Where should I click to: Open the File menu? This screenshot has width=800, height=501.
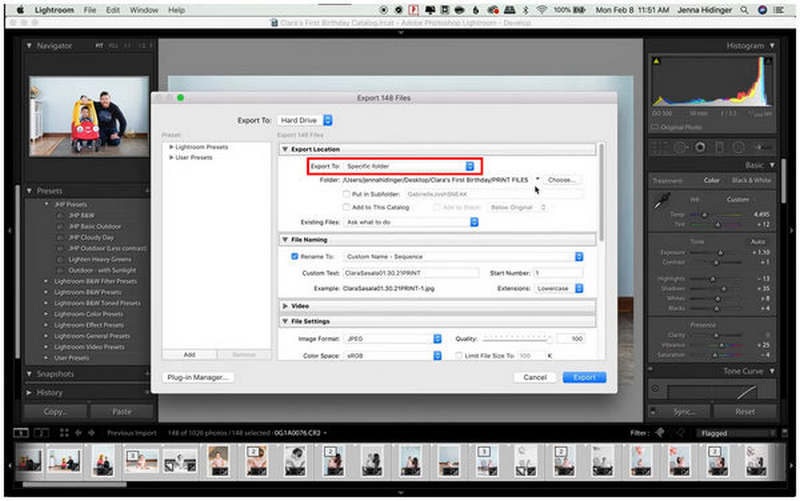coord(90,10)
